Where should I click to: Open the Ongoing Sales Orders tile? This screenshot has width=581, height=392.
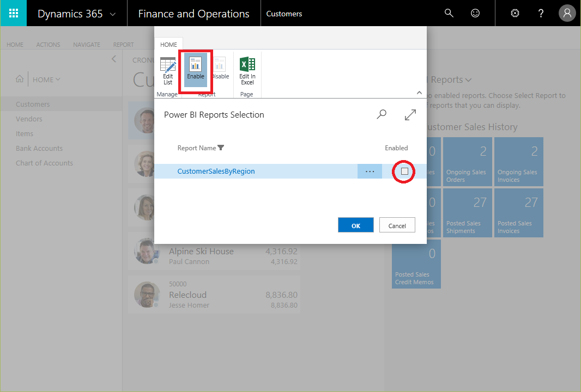(468, 162)
